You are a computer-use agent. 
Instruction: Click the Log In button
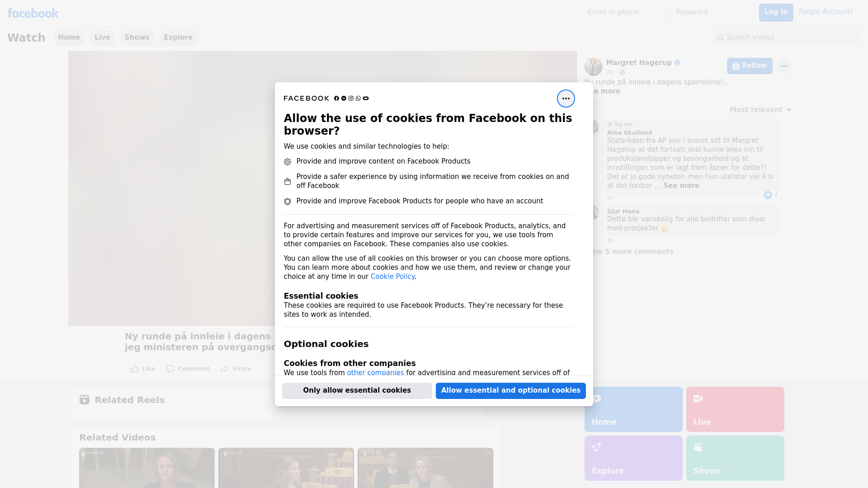pos(776,12)
